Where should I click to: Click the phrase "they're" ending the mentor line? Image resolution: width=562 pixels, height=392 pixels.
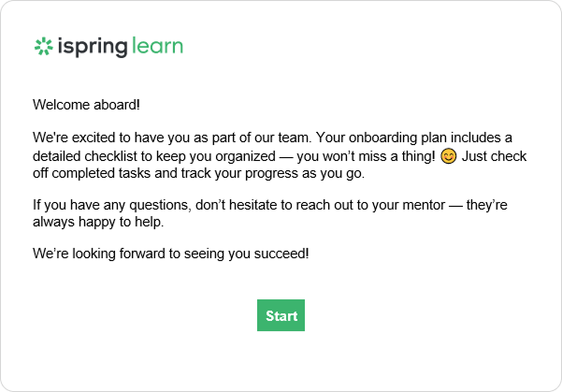[487, 205]
